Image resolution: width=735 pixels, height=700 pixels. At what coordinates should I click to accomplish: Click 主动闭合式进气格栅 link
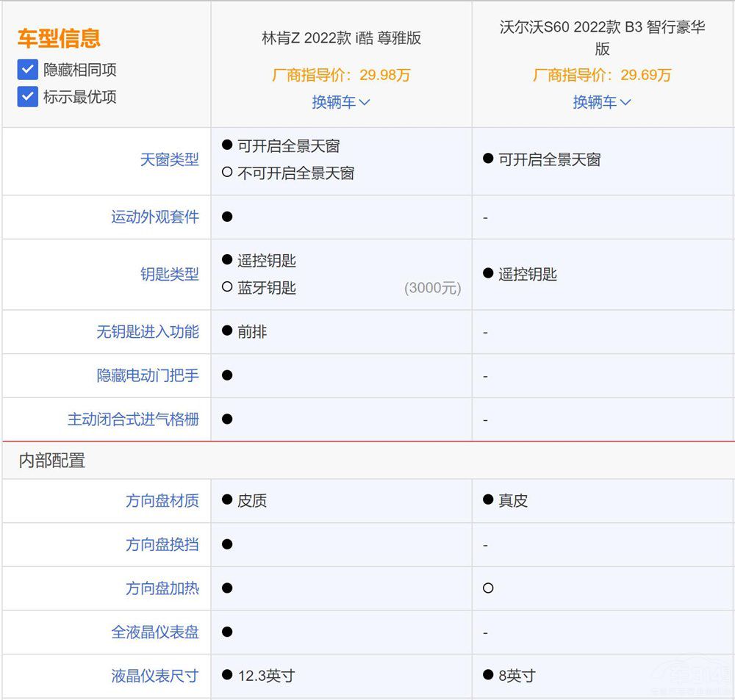point(133,419)
